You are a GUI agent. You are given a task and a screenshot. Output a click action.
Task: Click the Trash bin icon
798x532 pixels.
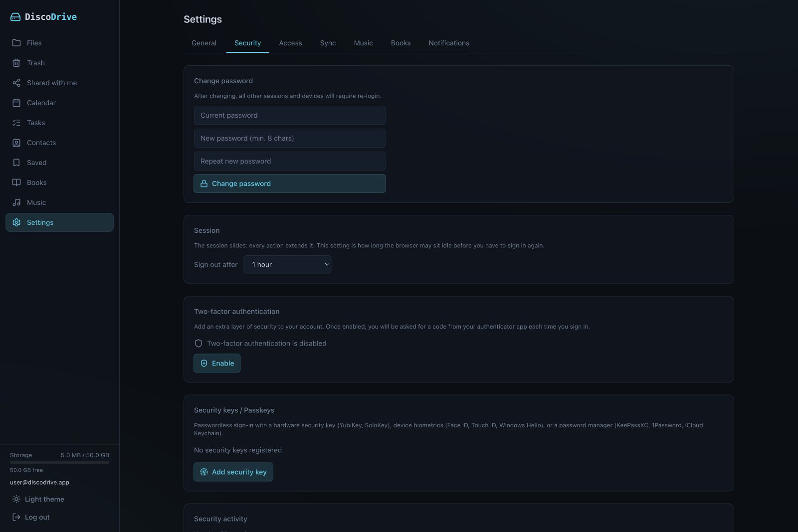(16, 63)
